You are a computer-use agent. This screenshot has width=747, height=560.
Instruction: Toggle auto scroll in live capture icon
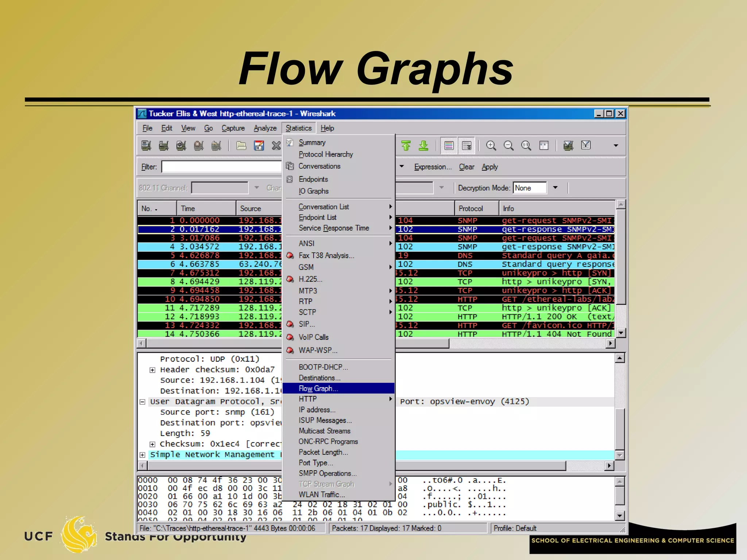(x=467, y=146)
